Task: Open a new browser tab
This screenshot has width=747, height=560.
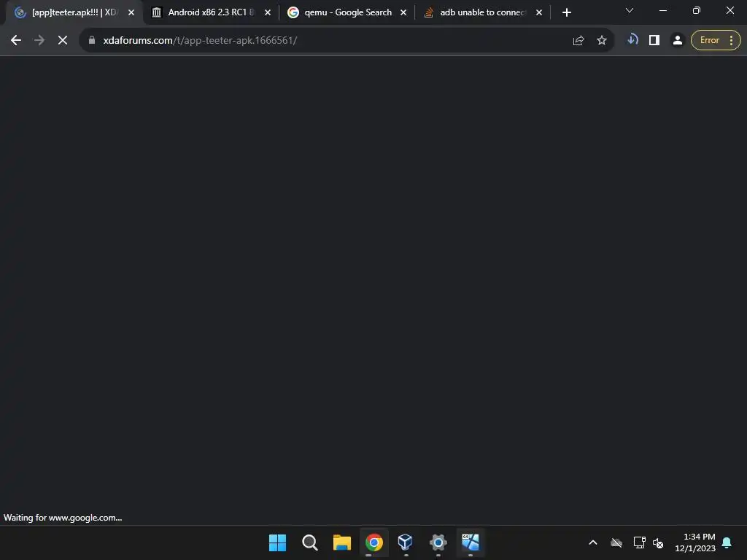Action: pos(566,13)
